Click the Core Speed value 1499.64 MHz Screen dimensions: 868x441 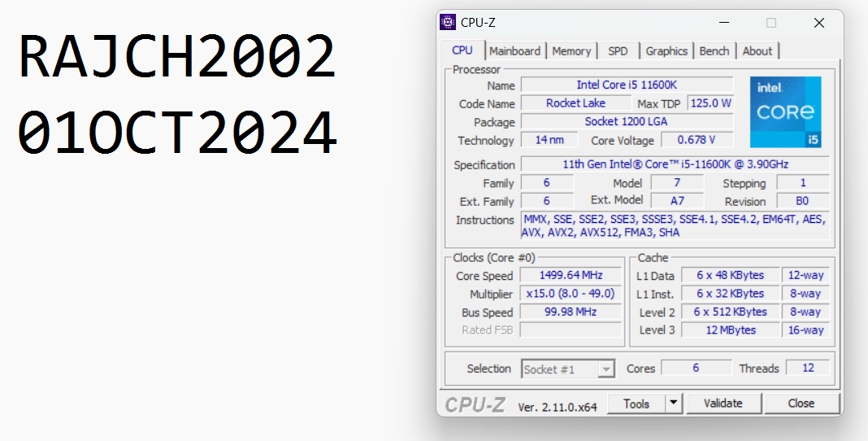[571, 275]
